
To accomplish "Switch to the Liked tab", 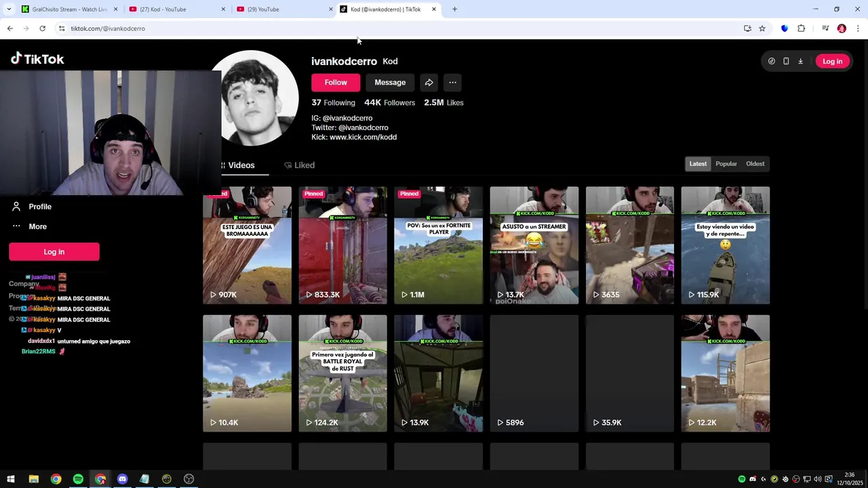I will pyautogui.click(x=300, y=165).
